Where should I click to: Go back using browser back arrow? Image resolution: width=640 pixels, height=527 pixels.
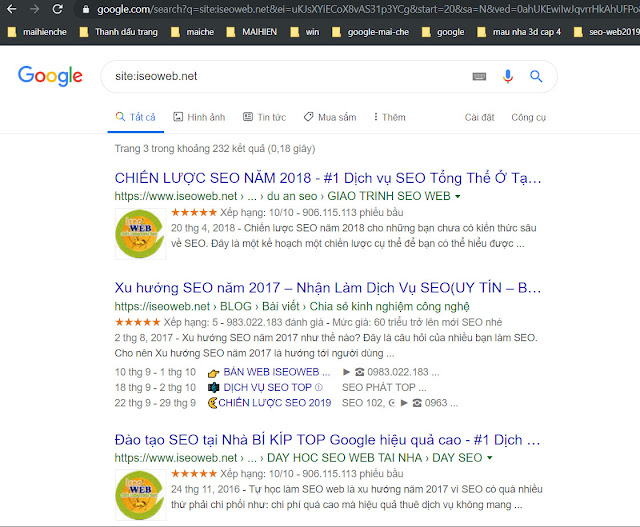tap(12, 9)
